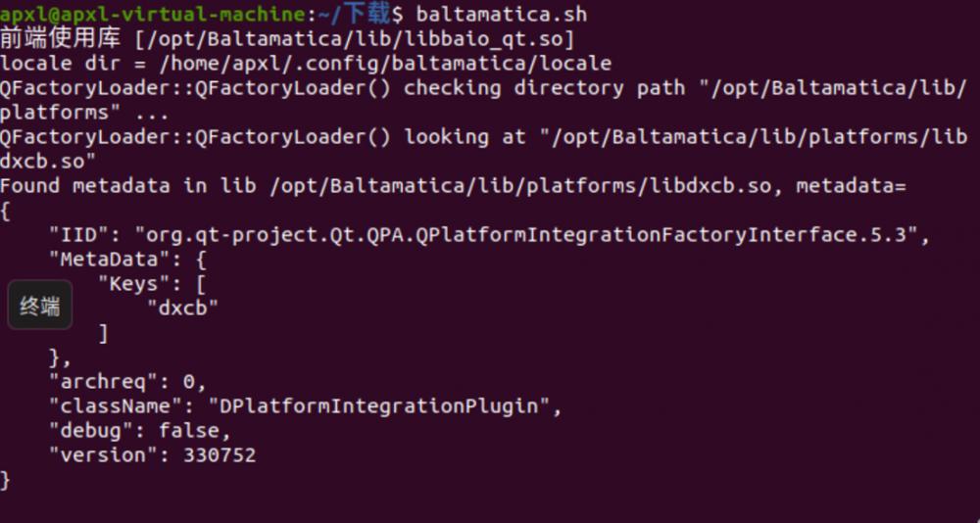Click the "Keys" array key

(139, 283)
